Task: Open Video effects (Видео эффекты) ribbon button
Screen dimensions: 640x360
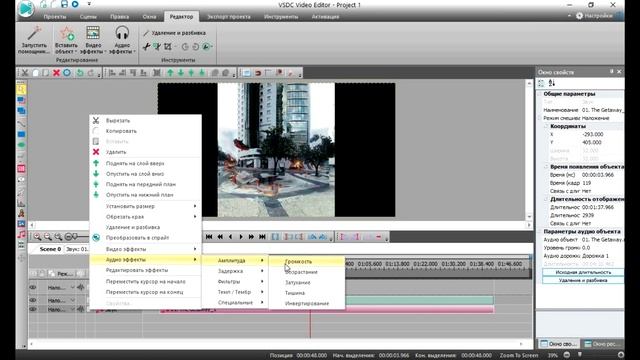Action: click(93, 40)
